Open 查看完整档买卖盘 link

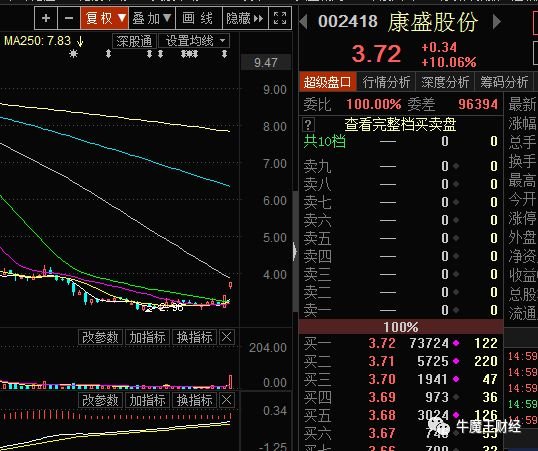tap(400, 125)
